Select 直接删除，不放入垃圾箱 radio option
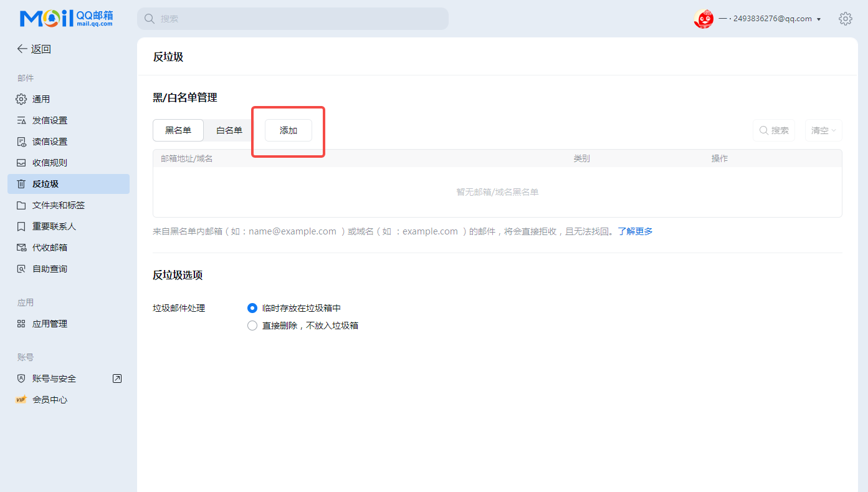Image resolution: width=868 pixels, height=492 pixels. (252, 326)
